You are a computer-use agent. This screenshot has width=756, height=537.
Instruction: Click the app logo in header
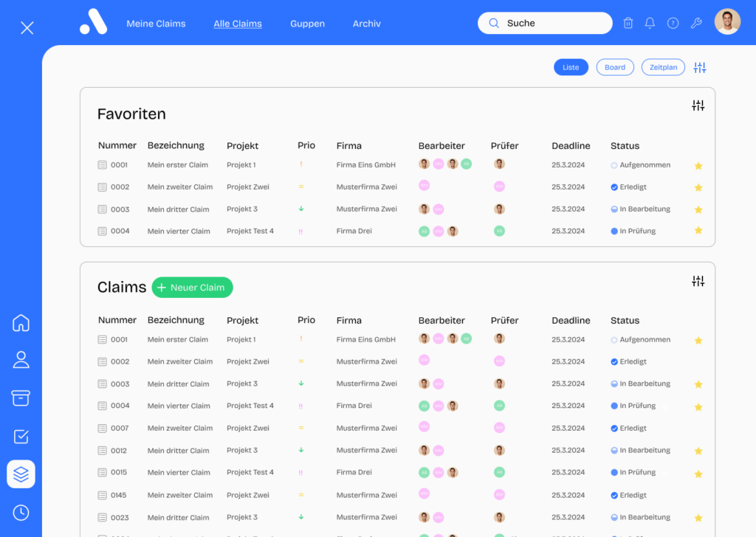(x=94, y=23)
